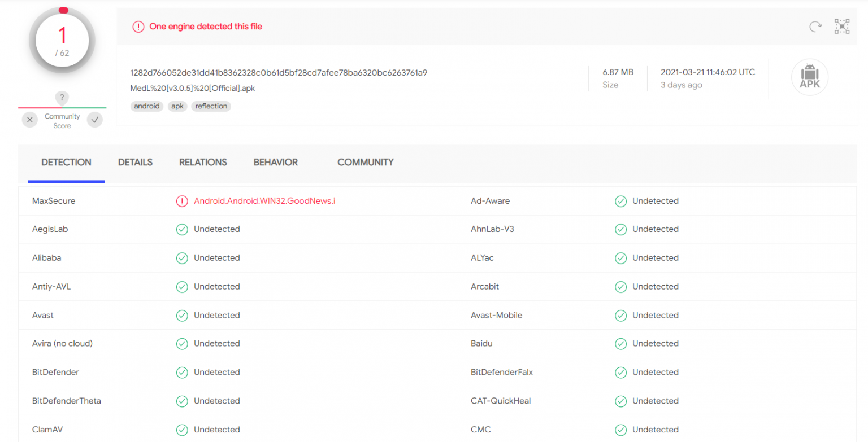Vote file as harmless with checkmark button

[x=94, y=120]
